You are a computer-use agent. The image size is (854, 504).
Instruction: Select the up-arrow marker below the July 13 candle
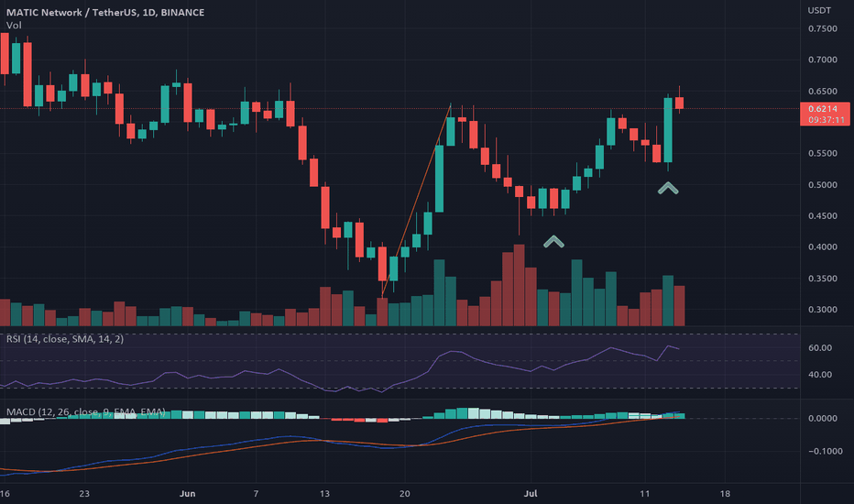point(668,189)
